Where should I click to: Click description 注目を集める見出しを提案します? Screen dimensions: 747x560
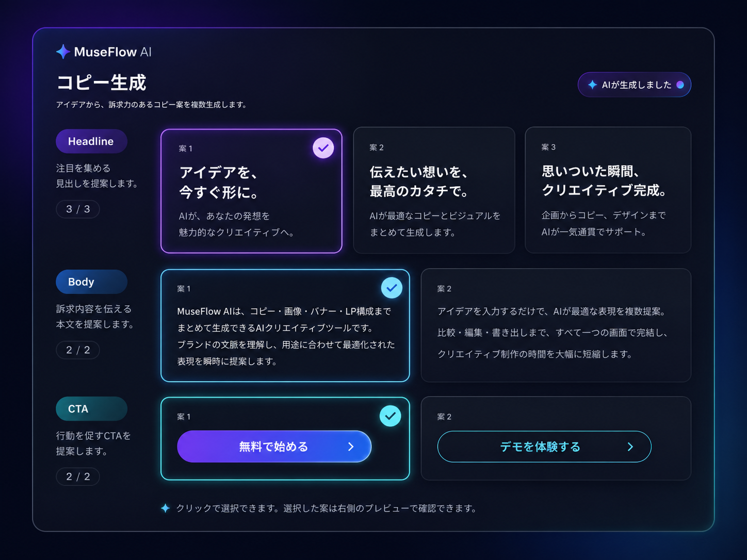[97, 176]
